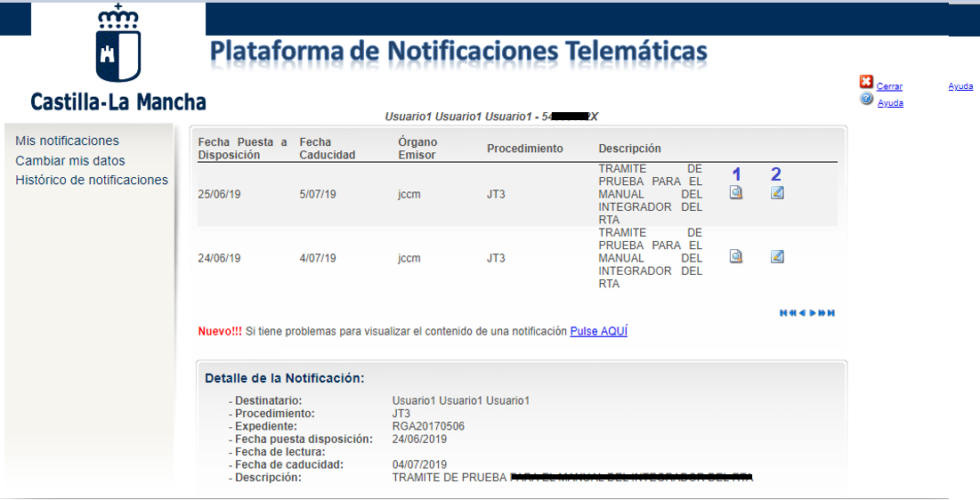Jump back several pages with the double-left arrow

point(792,312)
